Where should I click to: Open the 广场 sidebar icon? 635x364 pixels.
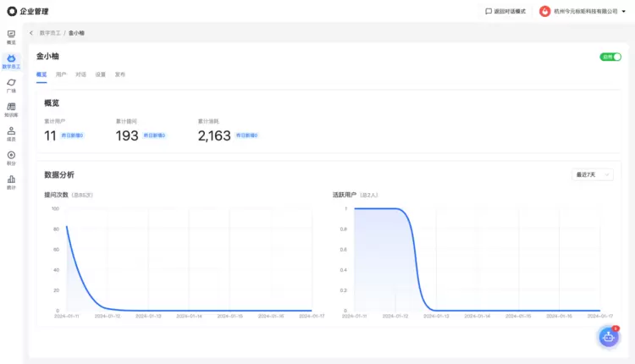point(11,85)
